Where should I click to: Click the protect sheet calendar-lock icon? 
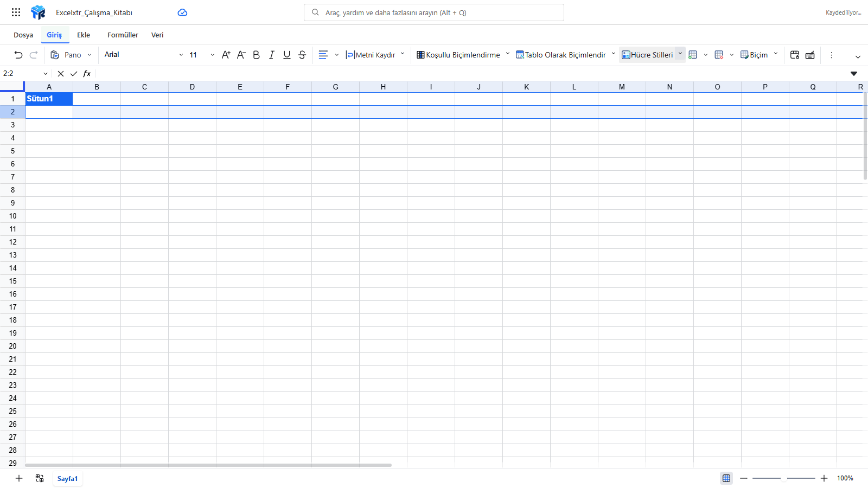(795, 55)
